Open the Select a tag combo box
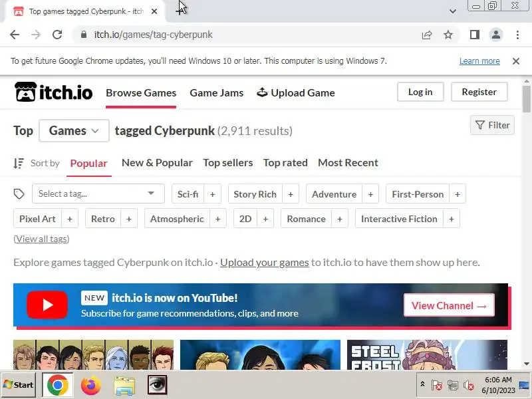The image size is (532, 399). point(98,194)
